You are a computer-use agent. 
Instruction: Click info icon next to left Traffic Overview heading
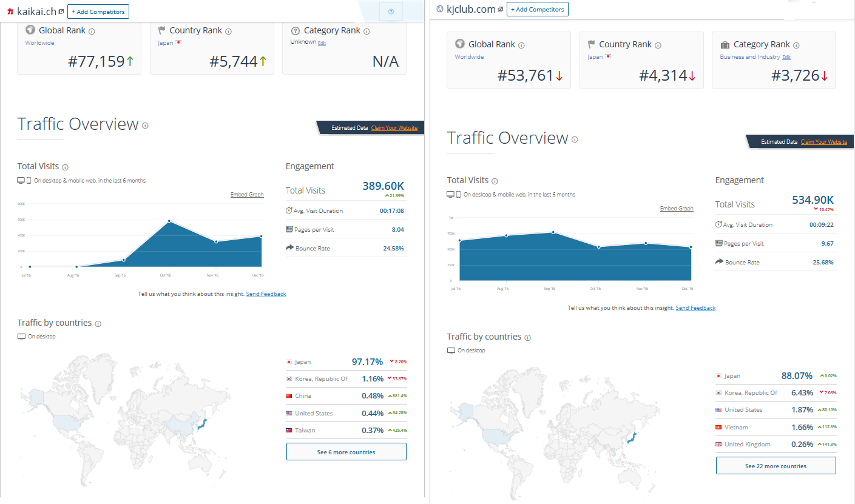[145, 126]
